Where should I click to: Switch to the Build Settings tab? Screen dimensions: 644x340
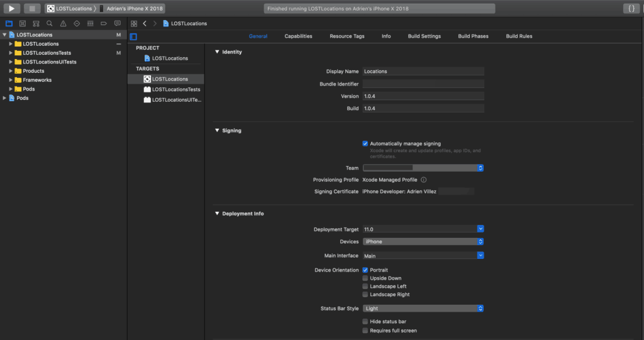425,36
